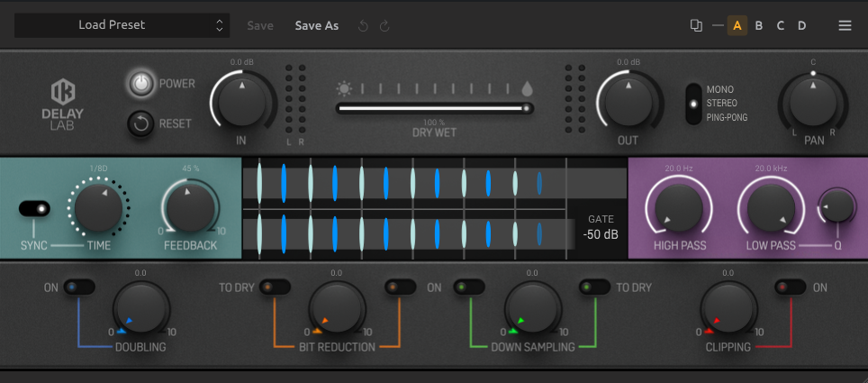Click the FEEDBACK knob
The width and height of the screenshot is (868, 383).
(x=190, y=208)
